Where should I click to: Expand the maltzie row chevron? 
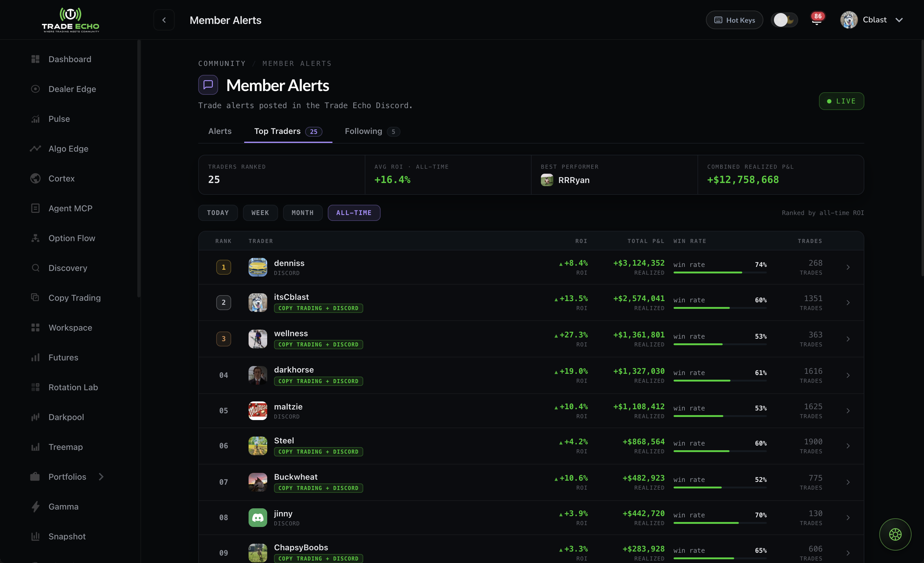coord(848,411)
